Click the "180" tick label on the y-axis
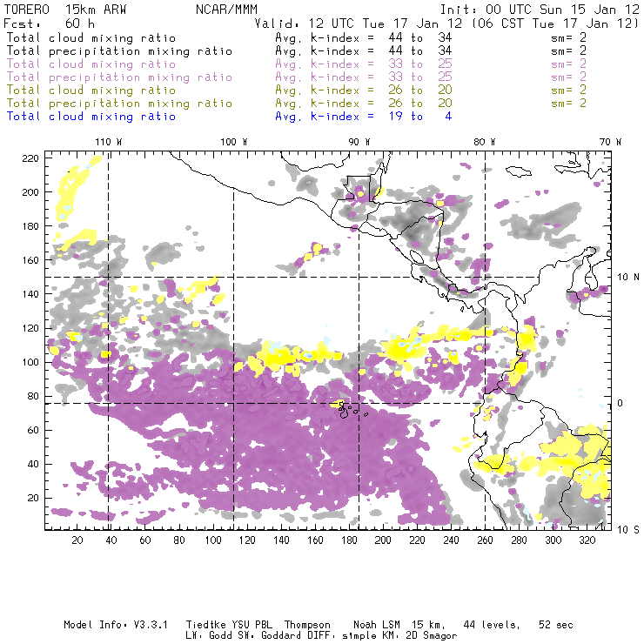This screenshot has height=644, width=644. click(30, 226)
